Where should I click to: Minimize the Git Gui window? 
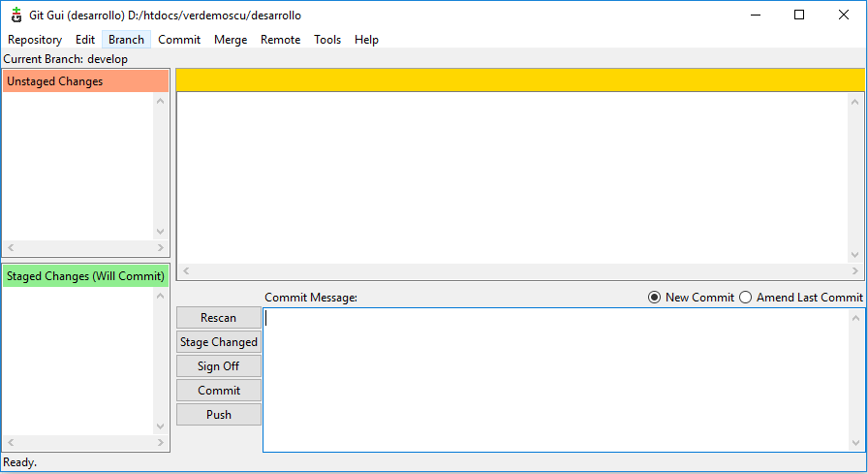click(756, 15)
